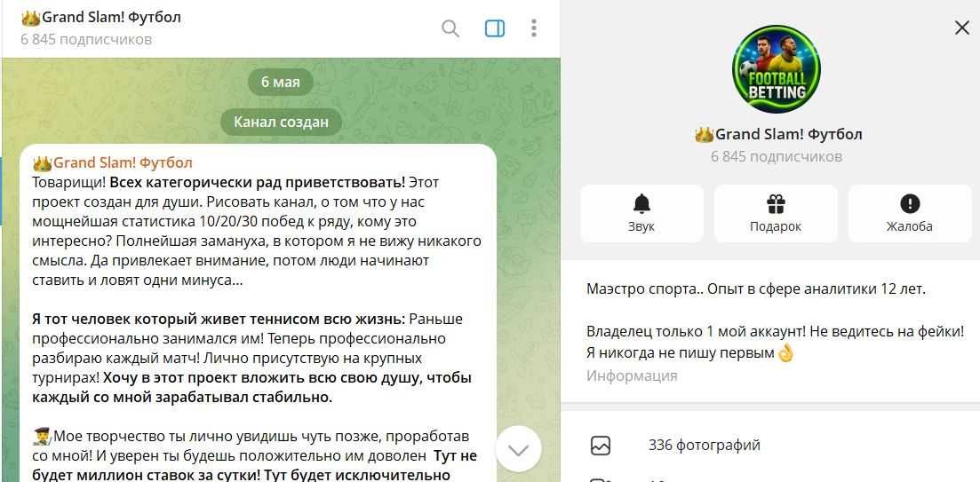
Task: Click the bold text Всех категорически рад приветствовать!
Action: click(258, 183)
